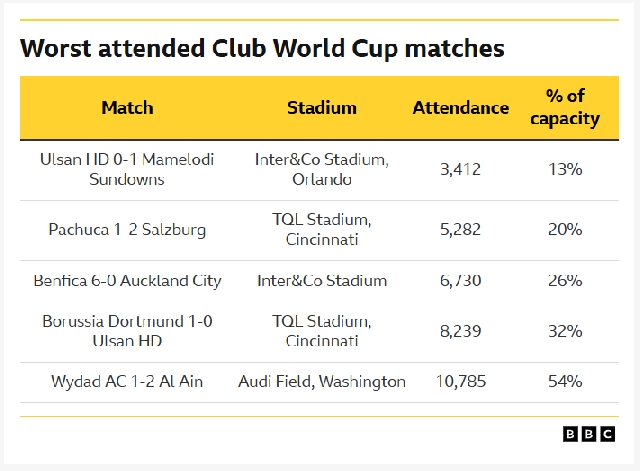Click the 54% capacity value
The image size is (640, 471).
coord(565,382)
